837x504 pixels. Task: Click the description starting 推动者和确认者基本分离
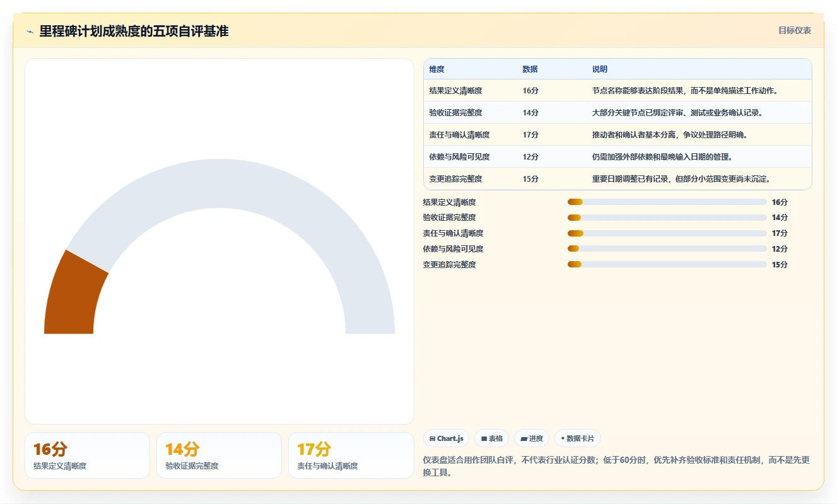(669, 135)
